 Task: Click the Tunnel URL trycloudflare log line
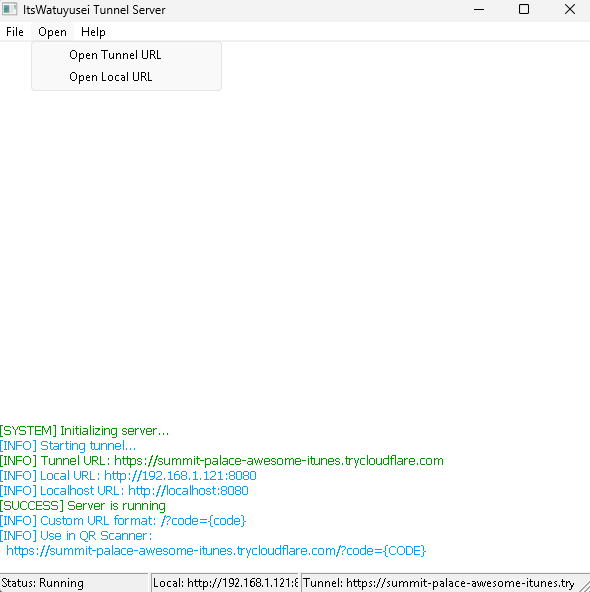pos(222,461)
